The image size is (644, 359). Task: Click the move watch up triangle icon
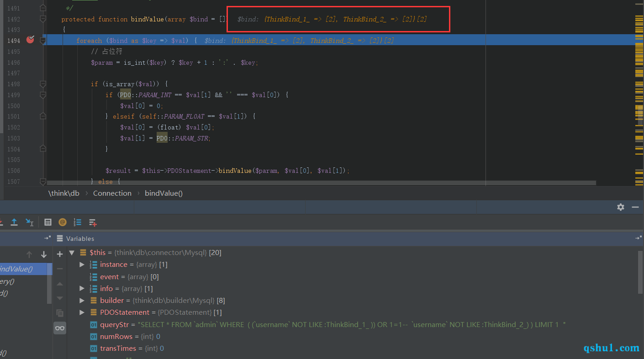[x=60, y=284]
